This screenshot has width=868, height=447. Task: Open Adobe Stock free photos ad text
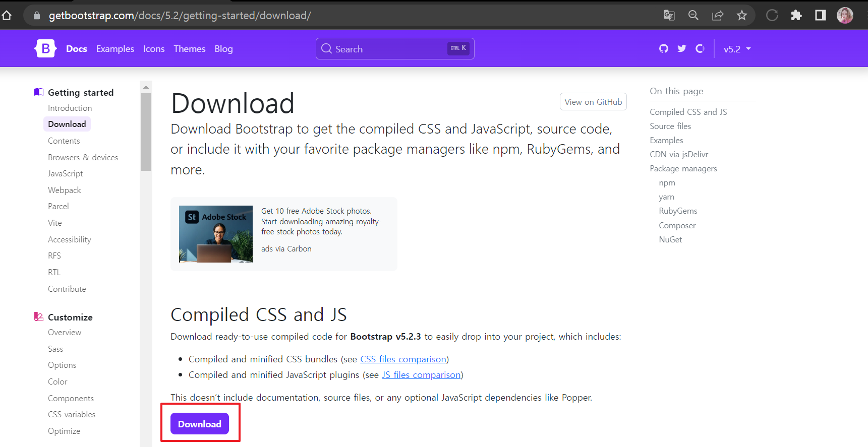[321, 221]
